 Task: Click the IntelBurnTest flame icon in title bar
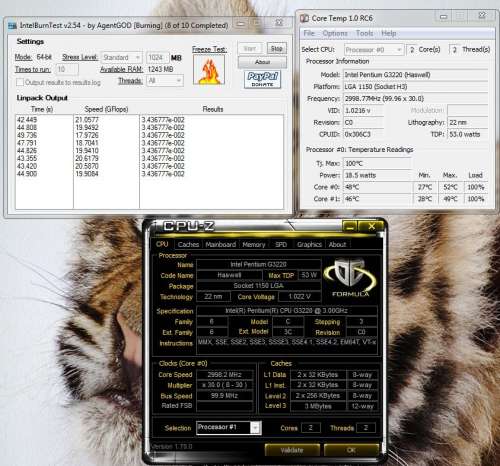tap(12, 26)
